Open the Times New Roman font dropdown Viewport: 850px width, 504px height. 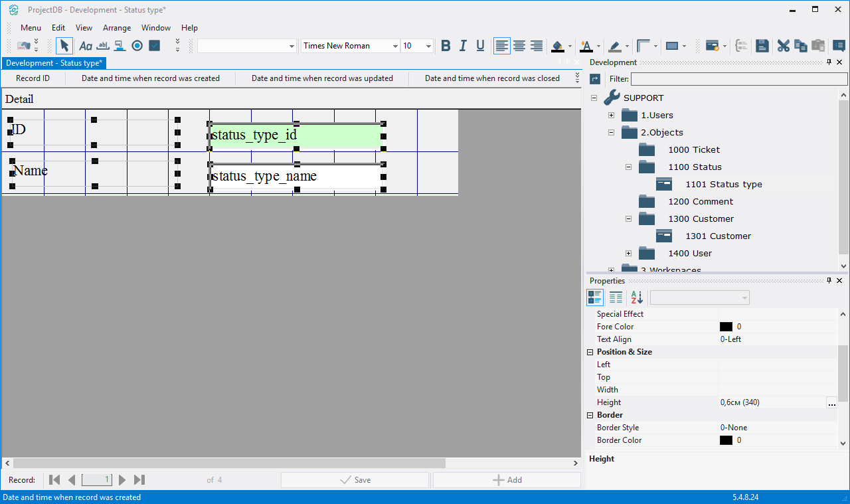tap(395, 46)
